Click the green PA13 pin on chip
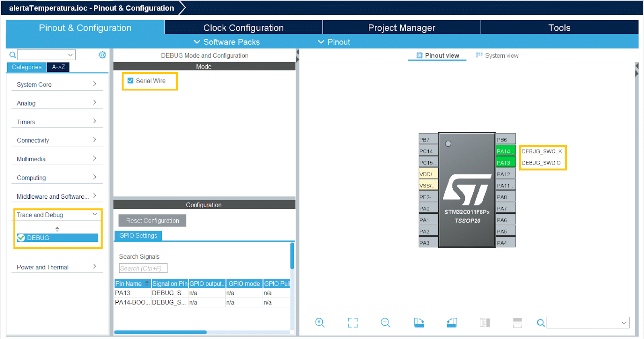 (x=505, y=163)
